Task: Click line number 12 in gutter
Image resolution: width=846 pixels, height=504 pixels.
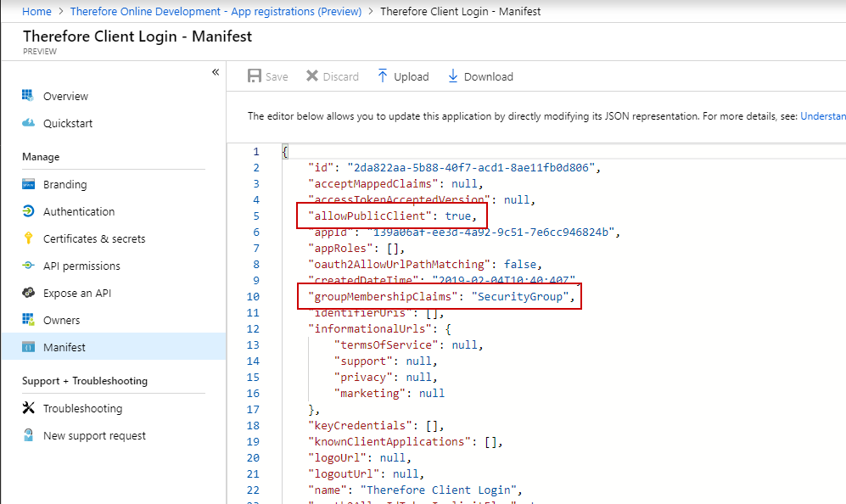Action: pos(253,328)
